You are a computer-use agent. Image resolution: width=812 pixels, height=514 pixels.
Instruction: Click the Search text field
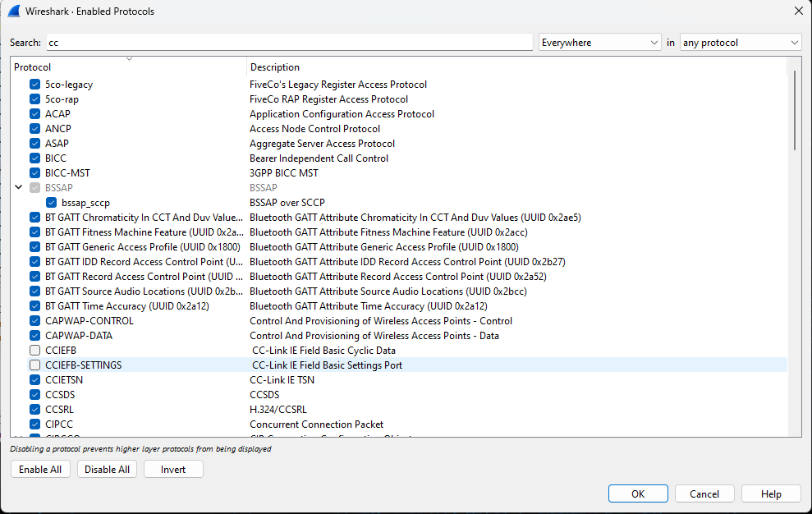(x=290, y=43)
